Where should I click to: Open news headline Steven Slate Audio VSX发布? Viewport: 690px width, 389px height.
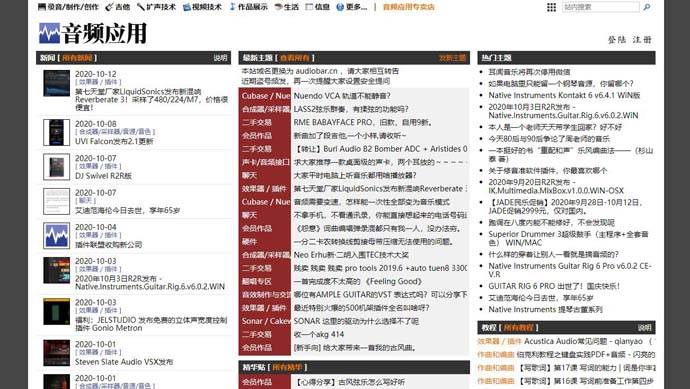click(x=124, y=362)
